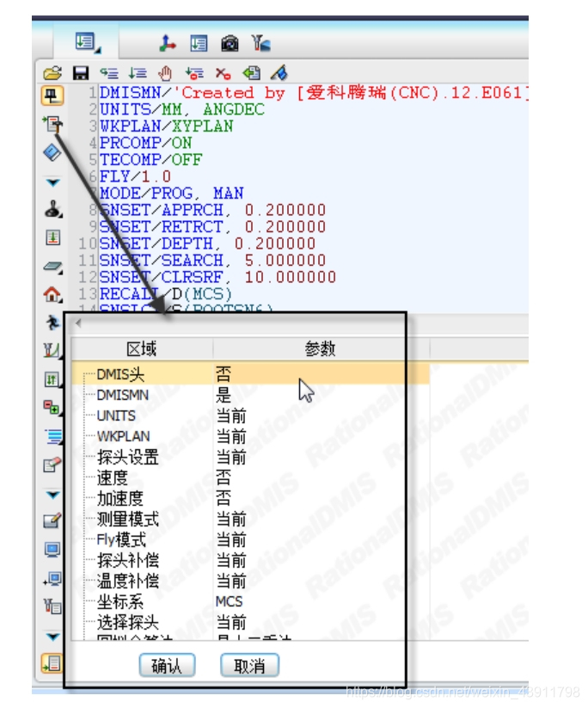Click the 当前 parameter of UNITS
Viewport: 588px width, 708px height.
point(231,416)
